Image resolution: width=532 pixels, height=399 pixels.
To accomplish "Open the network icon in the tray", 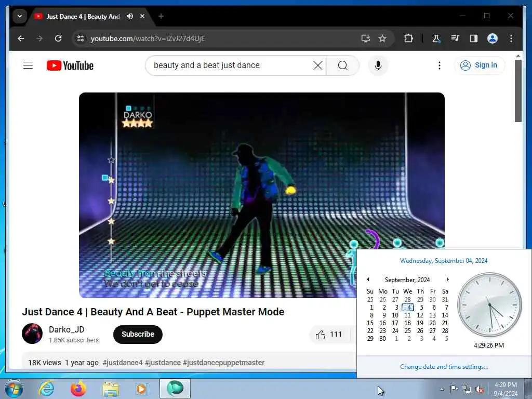I will point(467,389).
